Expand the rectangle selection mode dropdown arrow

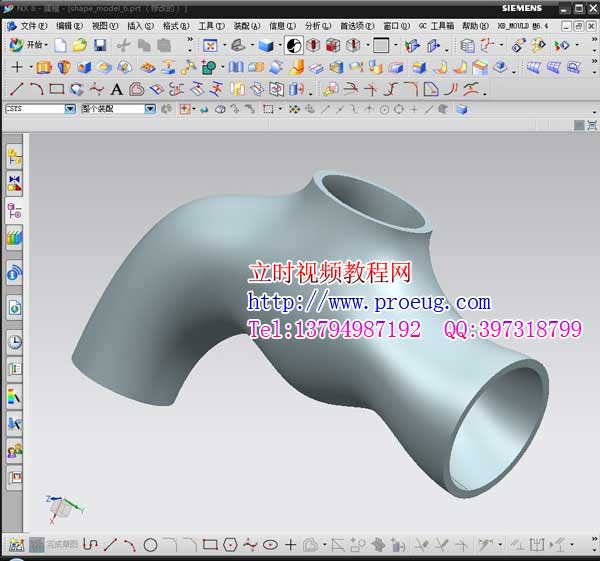[280, 109]
